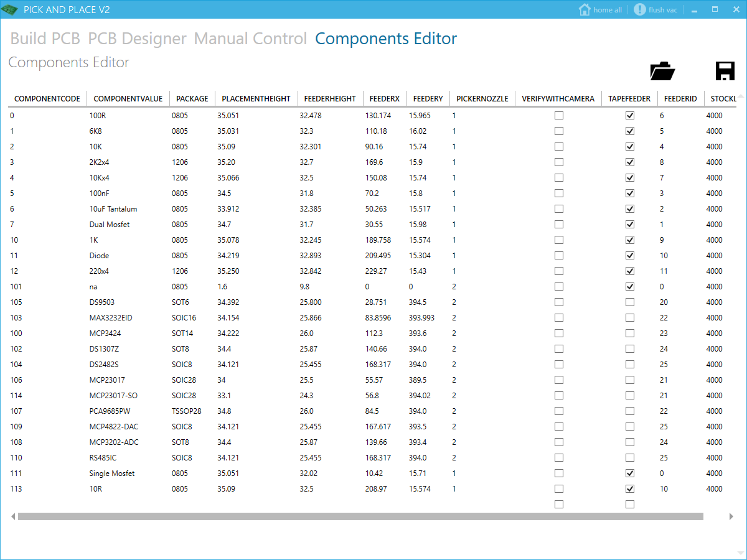747x560 pixels.
Task: Uncheck TAPEFEEDER for the 10R component
Action: tap(629, 488)
